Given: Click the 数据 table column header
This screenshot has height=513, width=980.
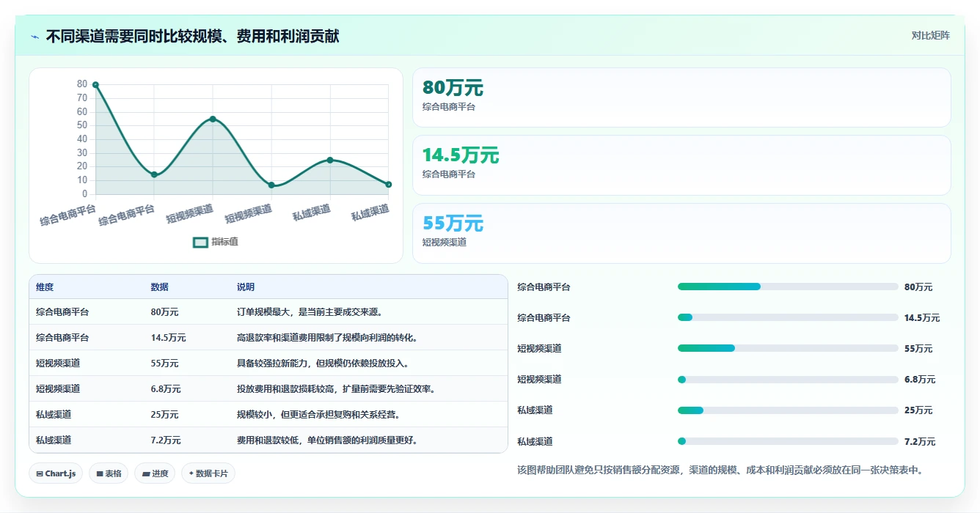Looking at the screenshot, I should (160, 287).
